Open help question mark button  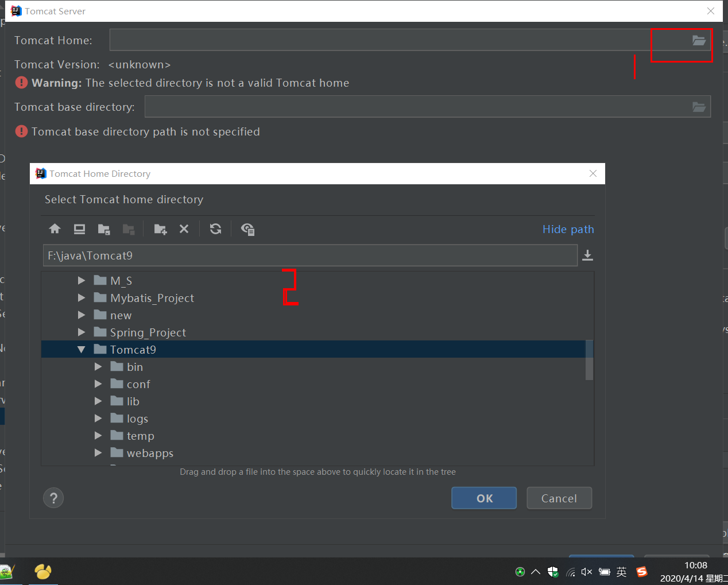tap(53, 498)
